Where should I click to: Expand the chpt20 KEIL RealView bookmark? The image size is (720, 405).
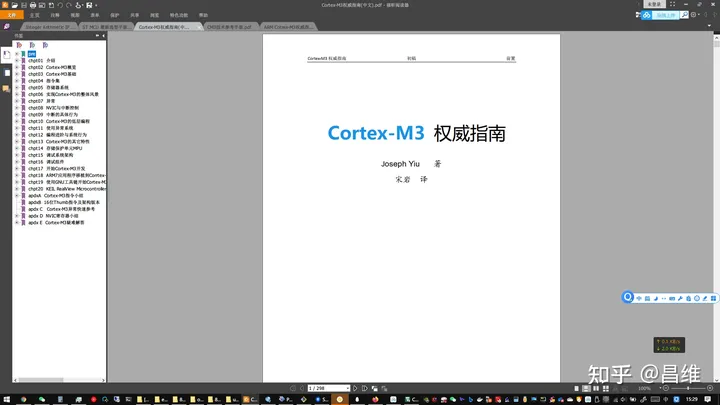[17, 189]
